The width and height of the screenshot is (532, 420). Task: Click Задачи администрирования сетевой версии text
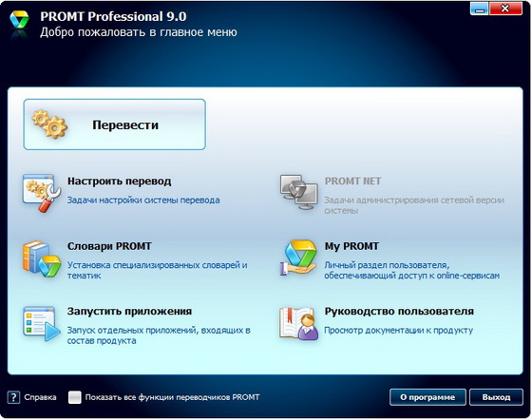tap(414, 205)
